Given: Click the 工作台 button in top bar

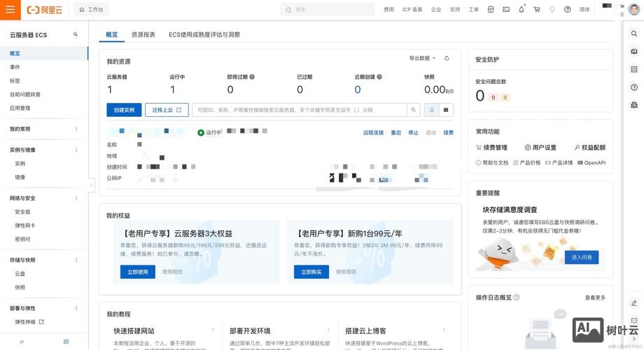Looking at the screenshot, I should tap(91, 9).
